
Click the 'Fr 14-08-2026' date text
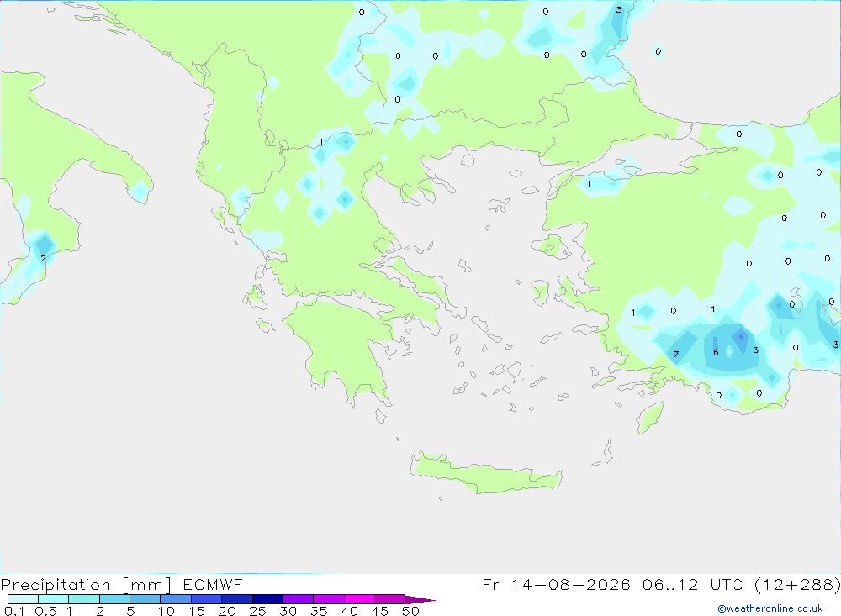click(x=556, y=584)
